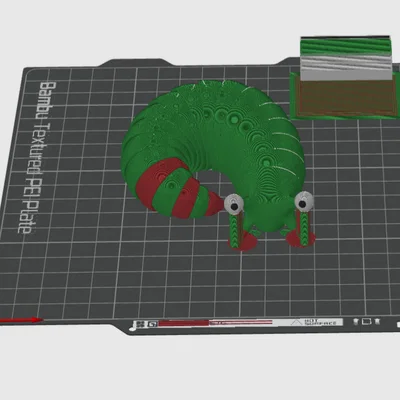Click the caterpillar's left googly eye
Viewport: 400px width, 400px height.
coord(234,204)
